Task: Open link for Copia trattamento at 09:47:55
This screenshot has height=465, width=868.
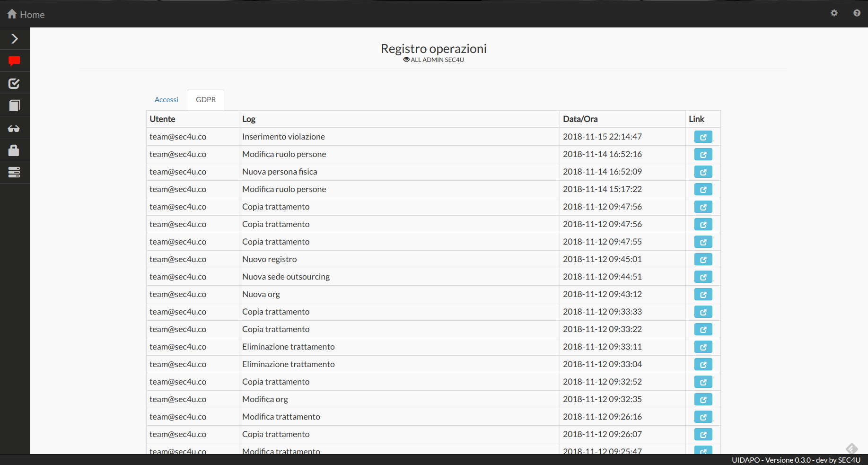Action: pyautogui.click(x=703, y=242)
